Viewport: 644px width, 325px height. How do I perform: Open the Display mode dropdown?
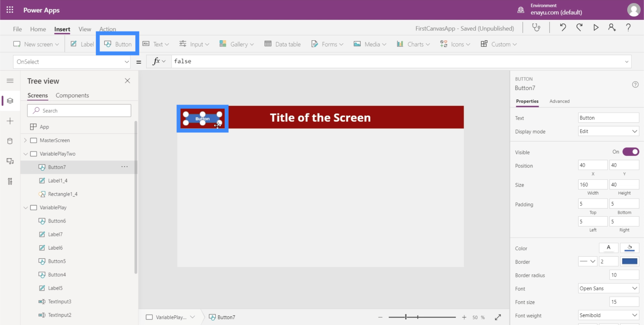point(608,131)
